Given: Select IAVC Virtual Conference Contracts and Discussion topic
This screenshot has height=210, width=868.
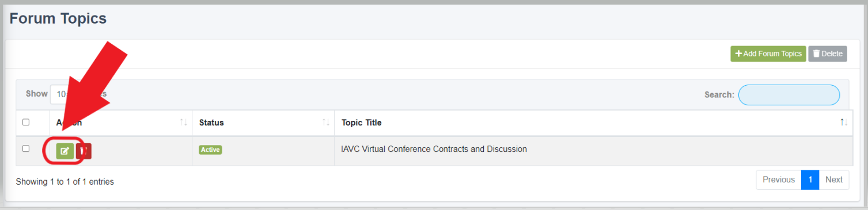Looking at the screenshot, I should (x=434, y=149).
